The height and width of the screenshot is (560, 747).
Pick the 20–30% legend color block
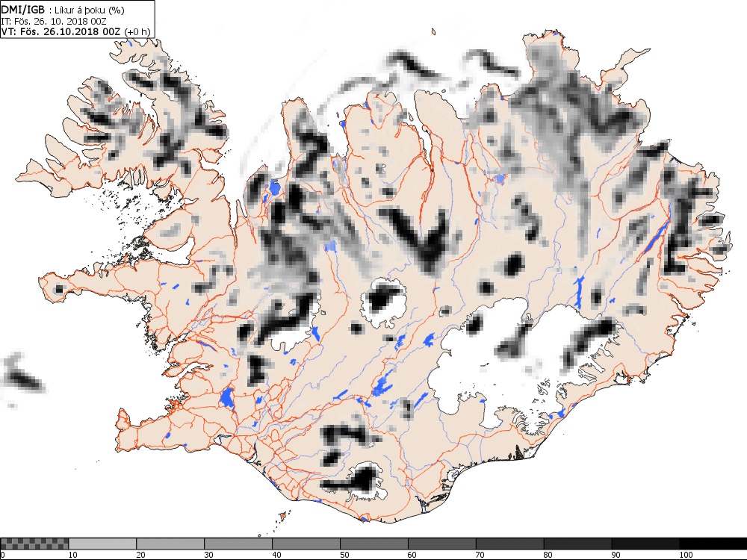click(170, 544)
